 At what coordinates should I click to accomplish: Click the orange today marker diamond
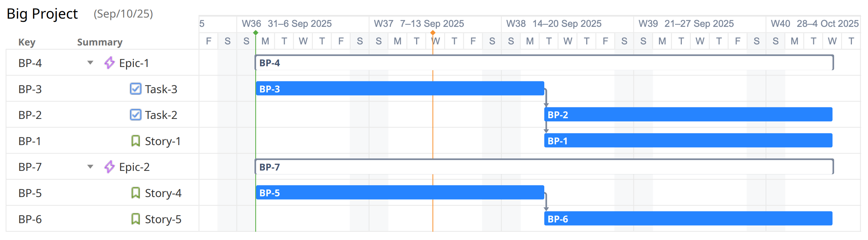(x=433, y=32)
